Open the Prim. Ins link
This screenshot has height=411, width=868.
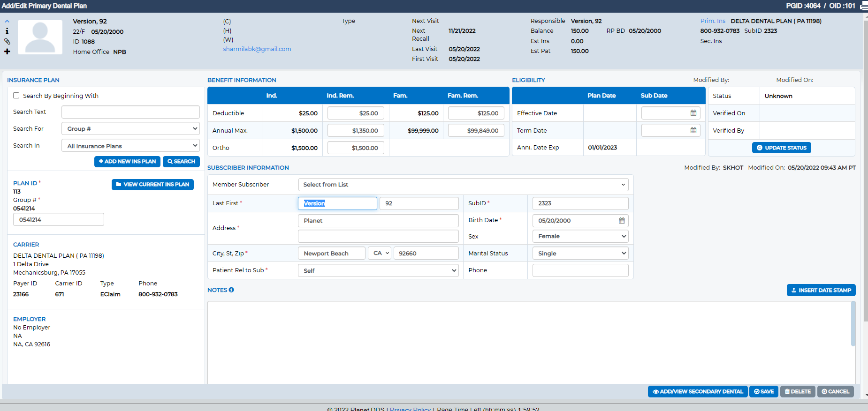(713, 21)
